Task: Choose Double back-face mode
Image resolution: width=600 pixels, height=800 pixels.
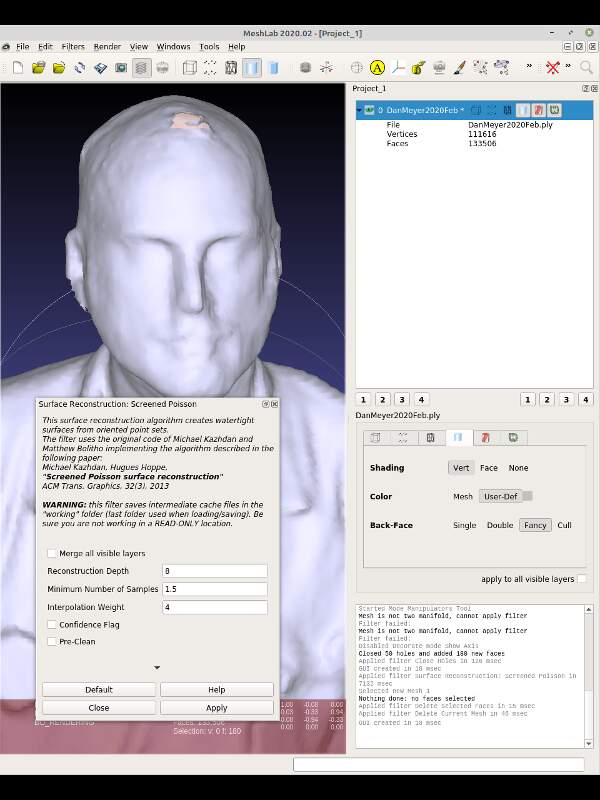Action: [x=500, y=525]
